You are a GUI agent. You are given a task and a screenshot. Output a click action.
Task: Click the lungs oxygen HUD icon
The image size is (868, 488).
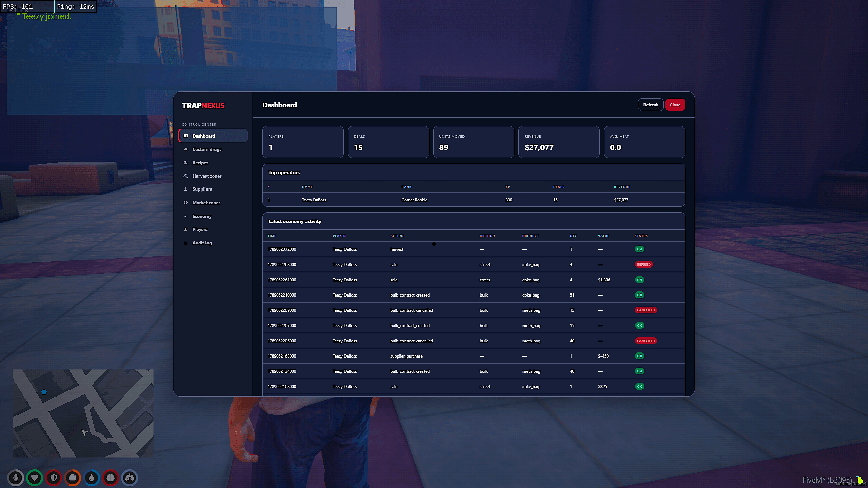[x=130, y=478]
